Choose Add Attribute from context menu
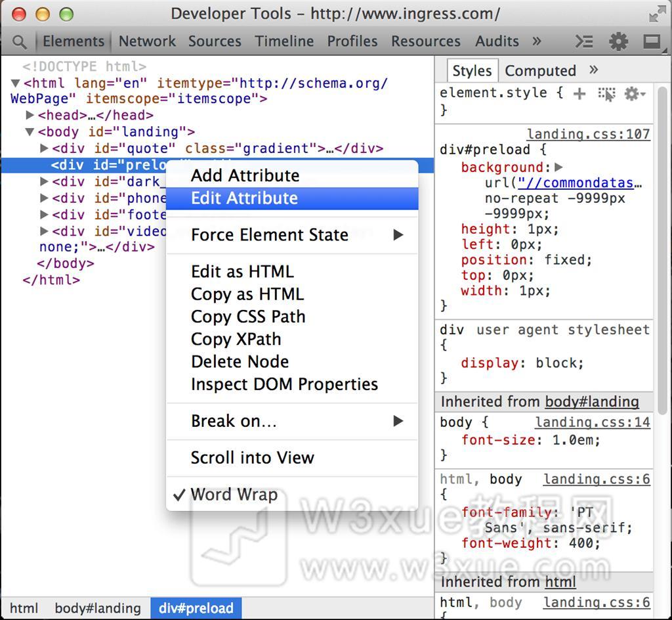This screenshot has height=620, width=672. [x=292, y=176]
